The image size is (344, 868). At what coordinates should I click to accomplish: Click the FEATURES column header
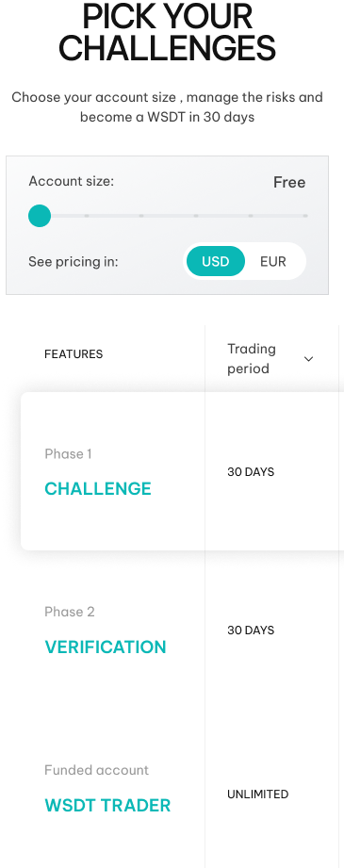point(74,354)
